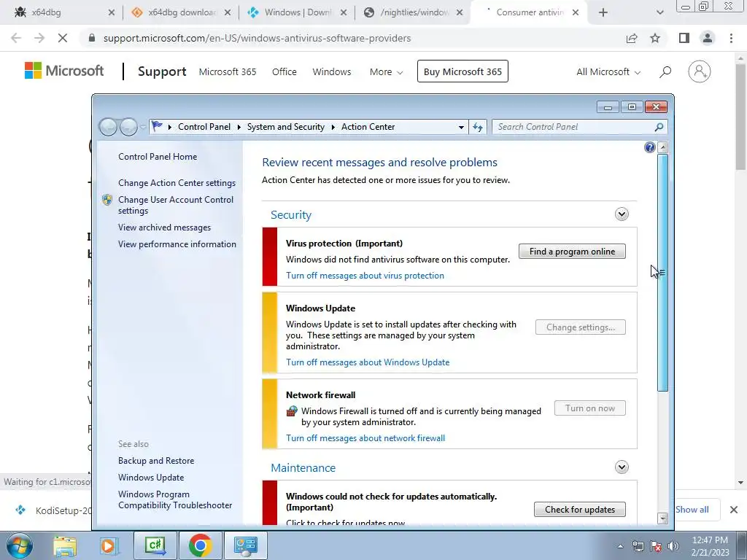Stop loading the Chrome page
747x560 pixels.
63,38
